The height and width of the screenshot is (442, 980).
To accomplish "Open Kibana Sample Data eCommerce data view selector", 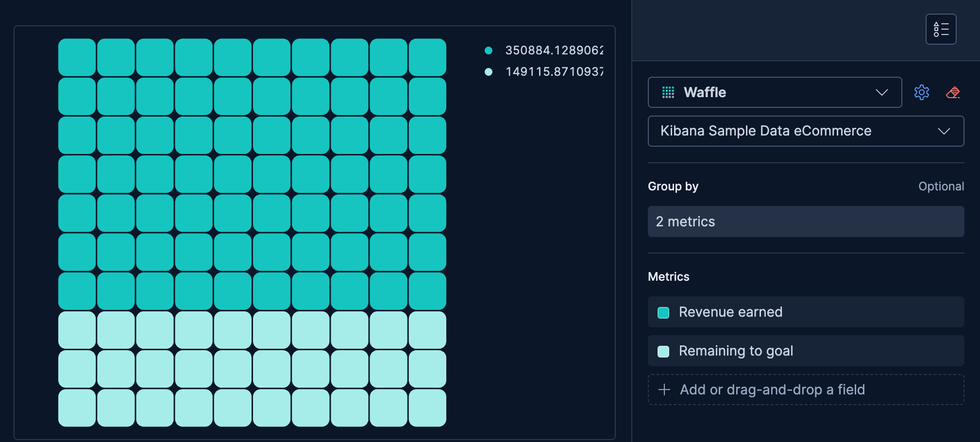I will tap(765, 131).
